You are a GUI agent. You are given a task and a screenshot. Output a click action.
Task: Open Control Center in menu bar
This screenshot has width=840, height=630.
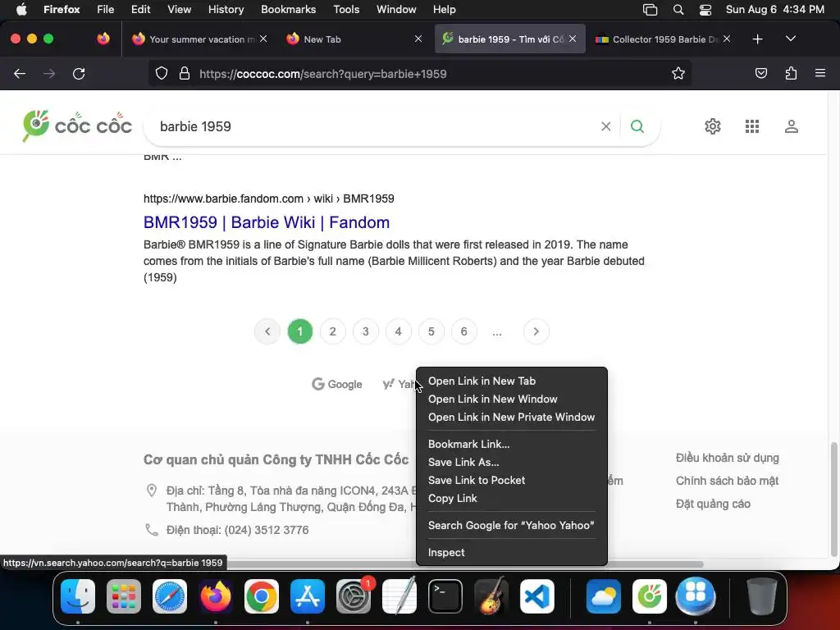705,10
